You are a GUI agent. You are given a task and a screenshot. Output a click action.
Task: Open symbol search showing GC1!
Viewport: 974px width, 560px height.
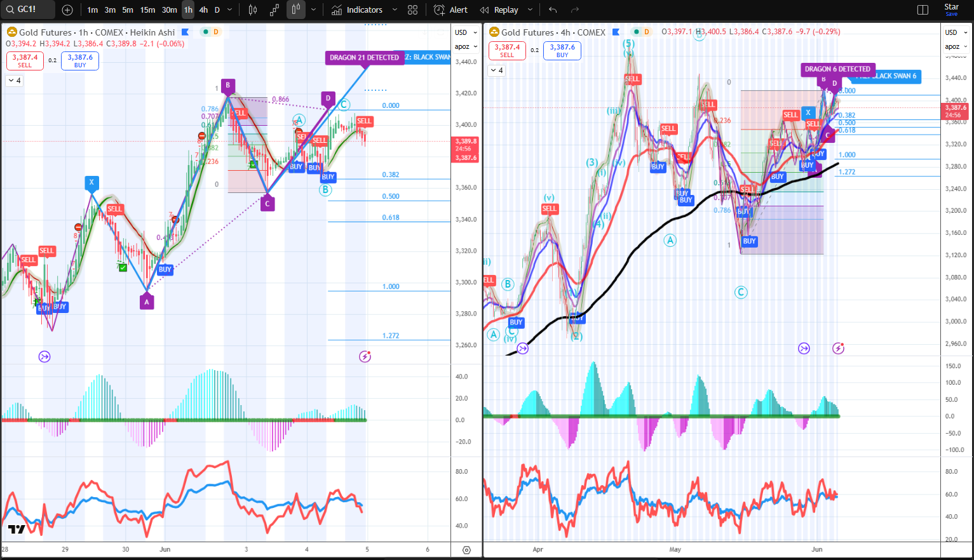[x=27, y=10]
